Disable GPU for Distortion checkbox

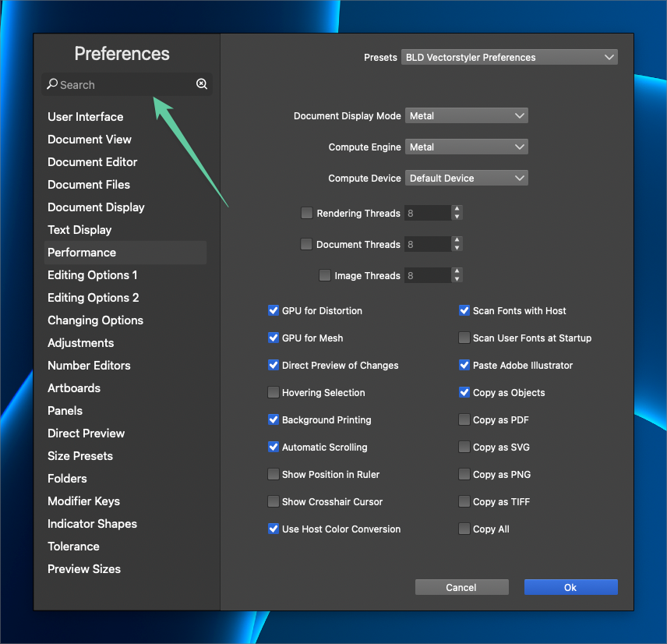pos(274,310)
